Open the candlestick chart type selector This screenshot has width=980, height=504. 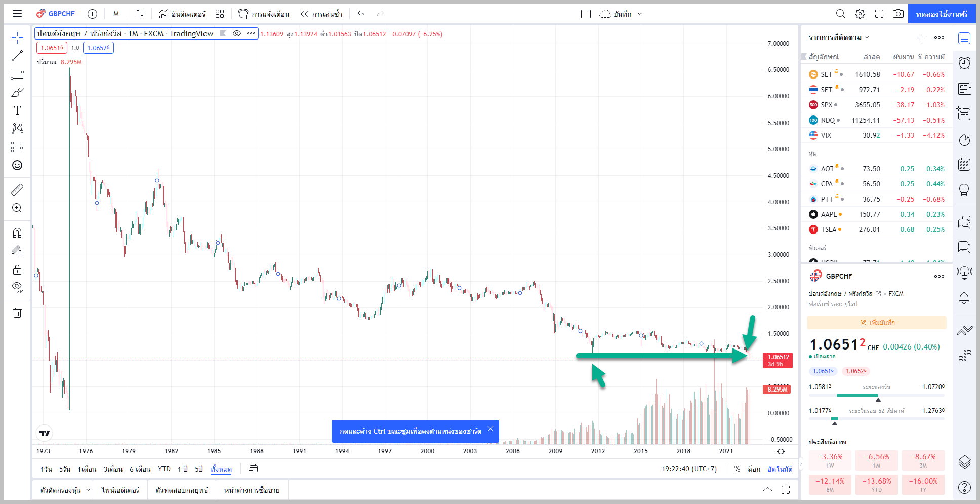coord(140,14)
